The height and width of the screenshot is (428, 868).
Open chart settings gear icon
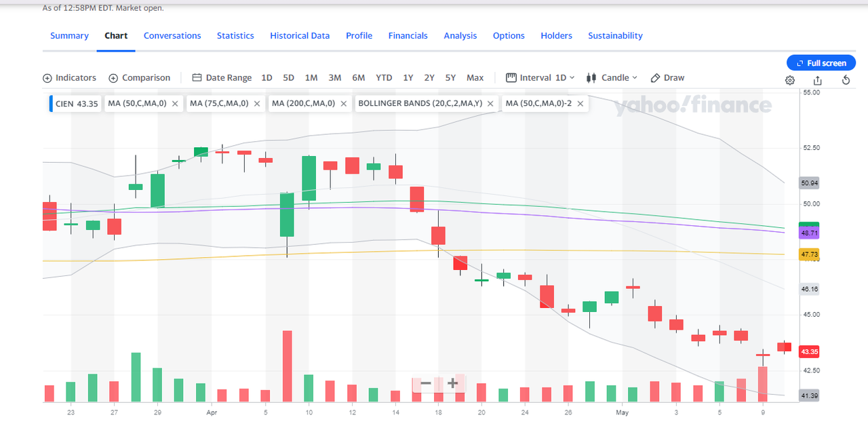790,80
